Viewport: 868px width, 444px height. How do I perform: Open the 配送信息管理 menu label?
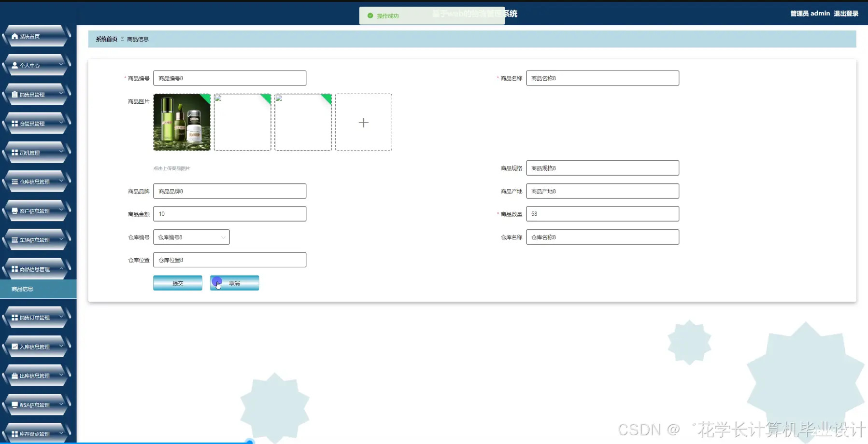(x=35, y=405)
